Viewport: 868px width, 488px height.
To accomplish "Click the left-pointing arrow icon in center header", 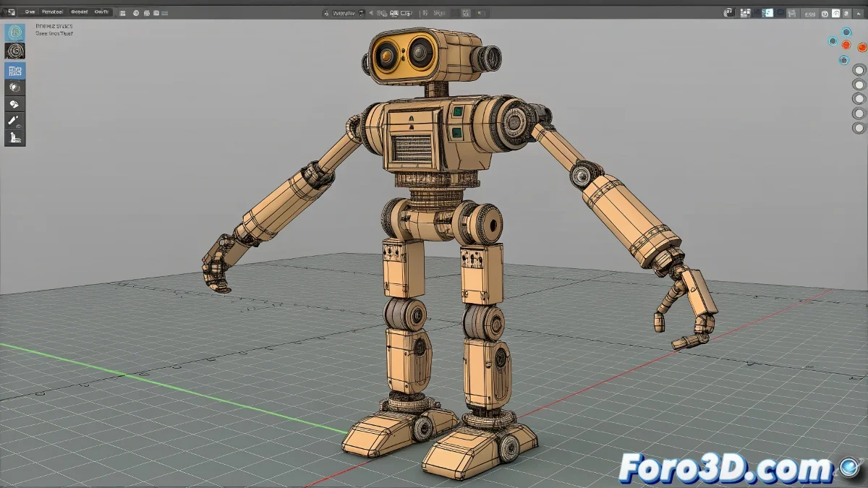I will tap(370, 13).
